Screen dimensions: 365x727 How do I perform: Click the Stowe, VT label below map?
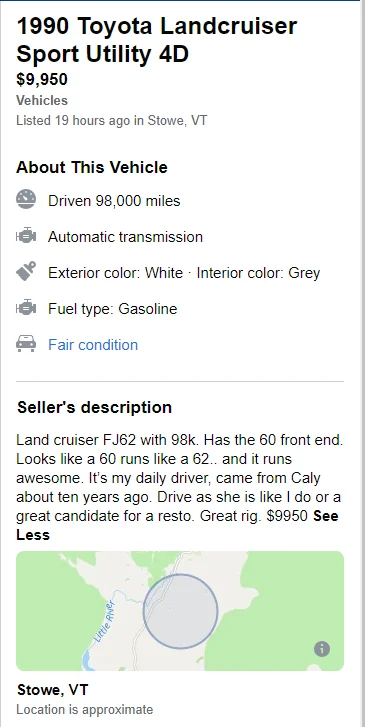click(52, 690)
